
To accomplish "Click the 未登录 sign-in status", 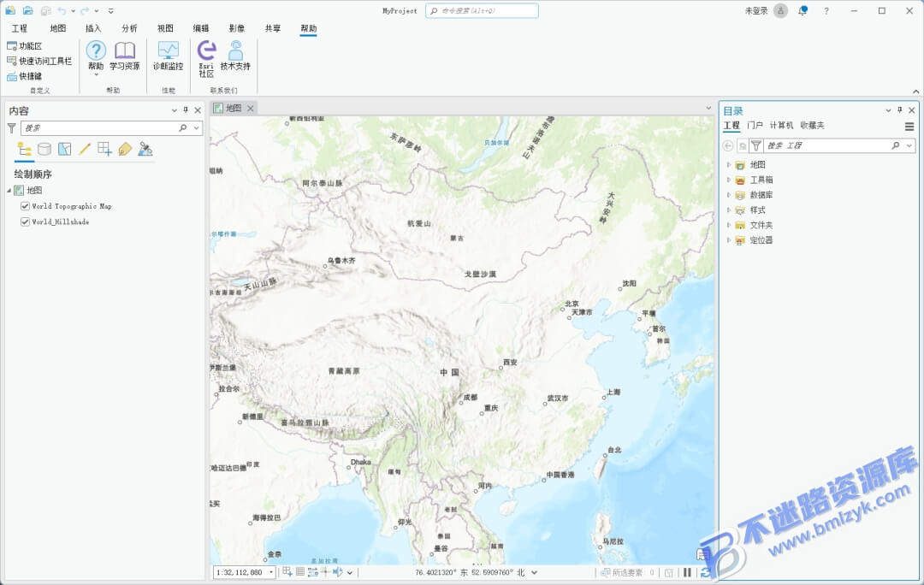I will pos(756,10).
